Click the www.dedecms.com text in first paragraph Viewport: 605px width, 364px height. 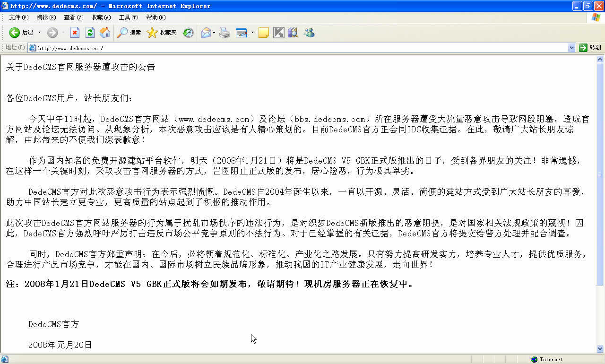click(214, 119)
